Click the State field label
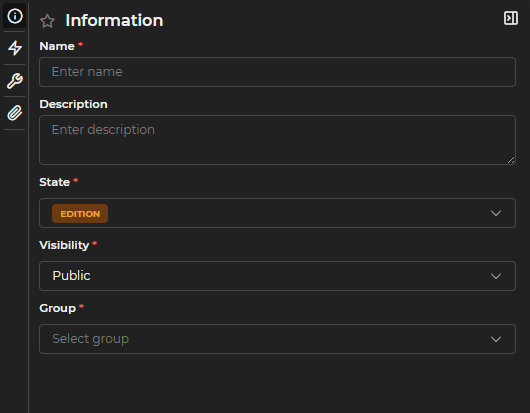 pyautogui.click(x=54, y=182)
